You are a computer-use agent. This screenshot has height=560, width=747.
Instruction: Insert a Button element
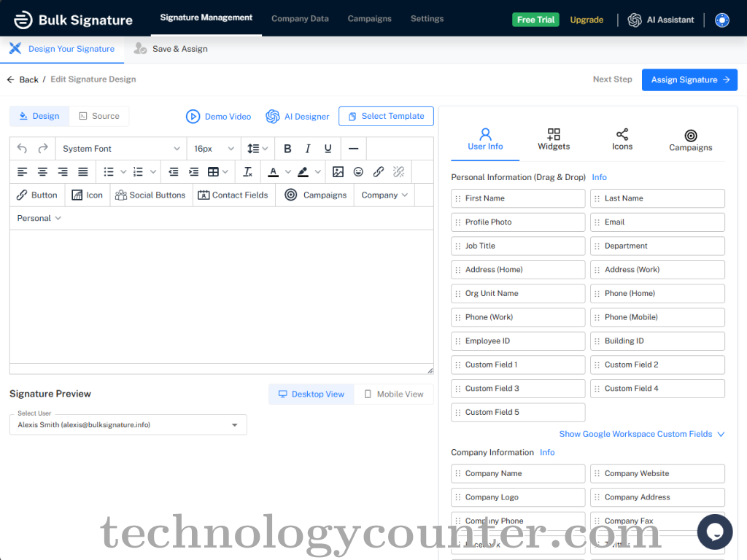37,195
